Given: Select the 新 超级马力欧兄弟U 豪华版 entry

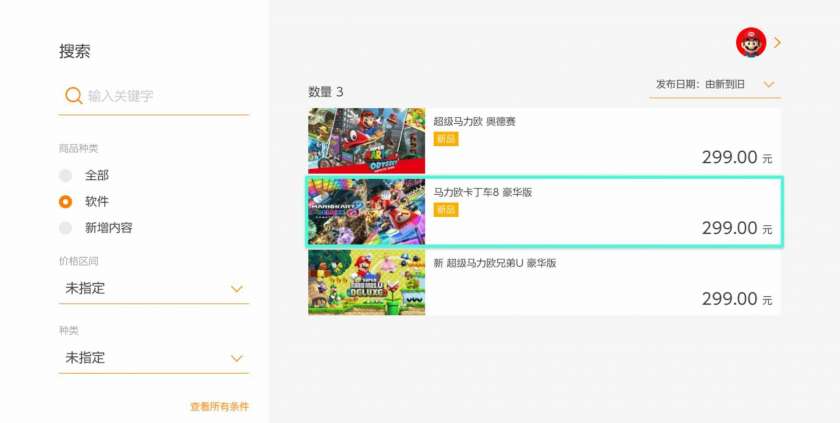Looking at the screenshot, I should point(544,282).
